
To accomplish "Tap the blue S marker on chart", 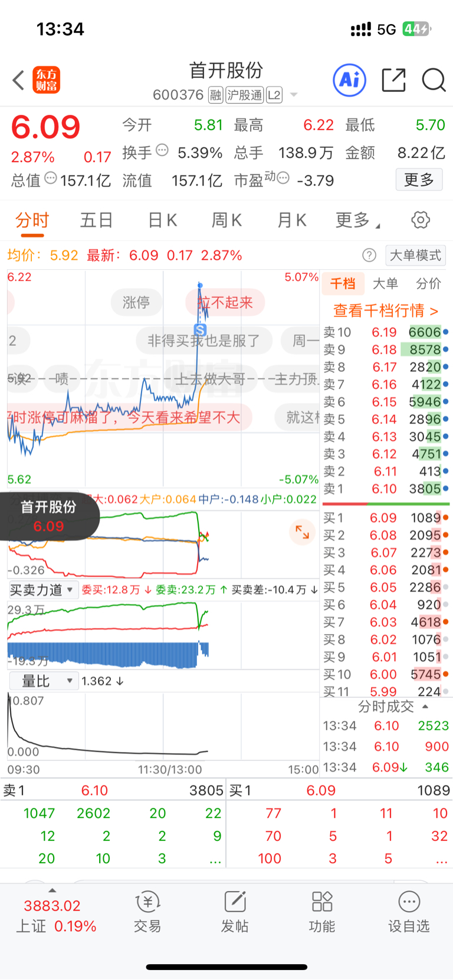I will (201, 330).
